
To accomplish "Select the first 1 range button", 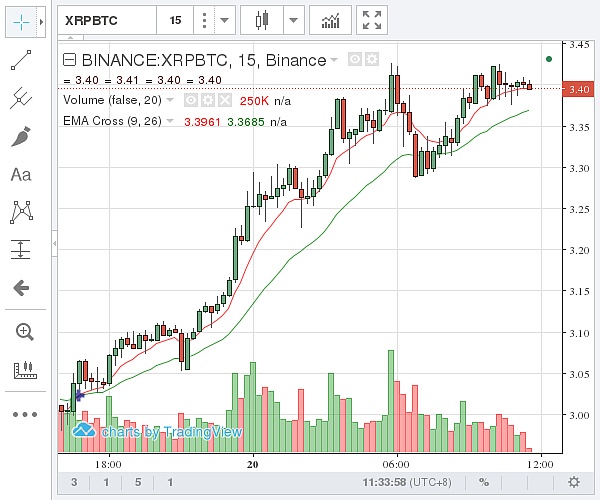I will pos(106,482).
